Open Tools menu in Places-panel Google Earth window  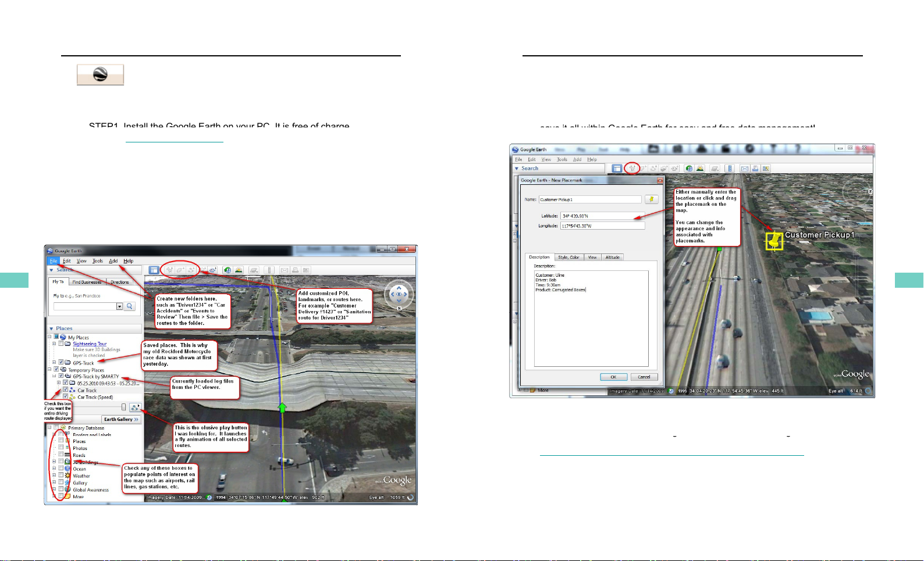pos(98,261)
